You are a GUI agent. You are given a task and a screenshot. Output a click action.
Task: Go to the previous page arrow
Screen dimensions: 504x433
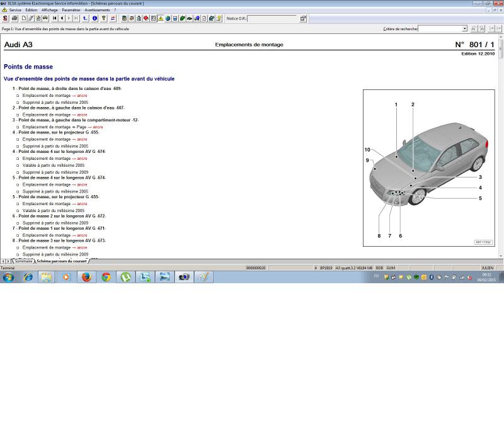[62, 18]
